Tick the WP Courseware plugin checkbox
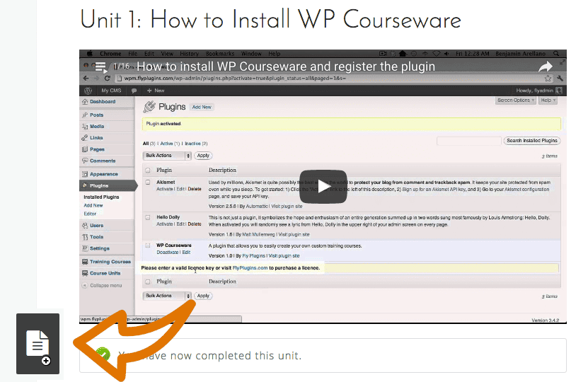The image size is (588, 382). [148, 245]
